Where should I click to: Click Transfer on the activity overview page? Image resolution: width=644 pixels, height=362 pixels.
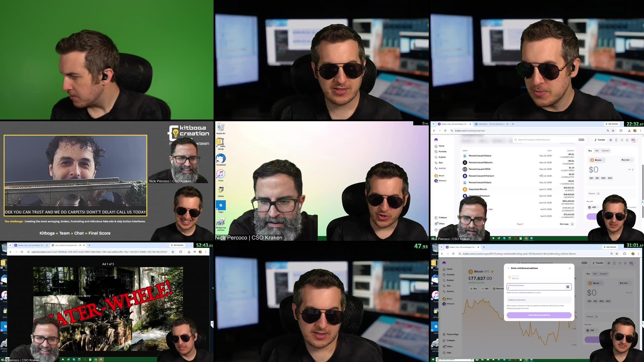coord(600,140)
